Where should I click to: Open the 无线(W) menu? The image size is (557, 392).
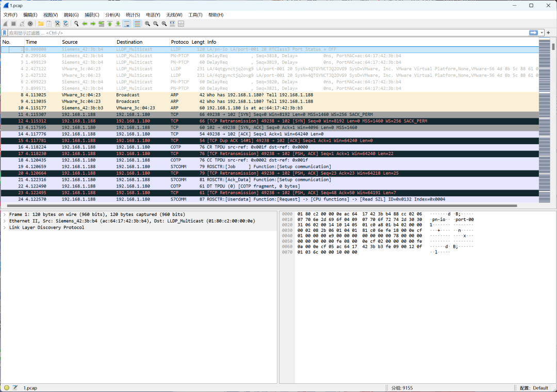click(x=174, y=15)
